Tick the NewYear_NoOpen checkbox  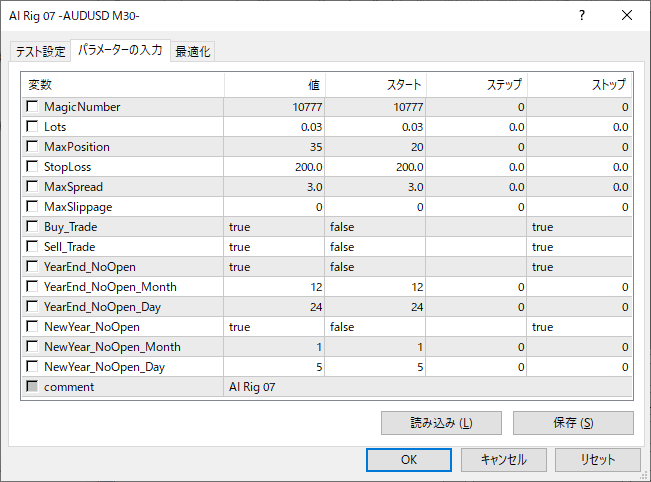pos(32,326)
